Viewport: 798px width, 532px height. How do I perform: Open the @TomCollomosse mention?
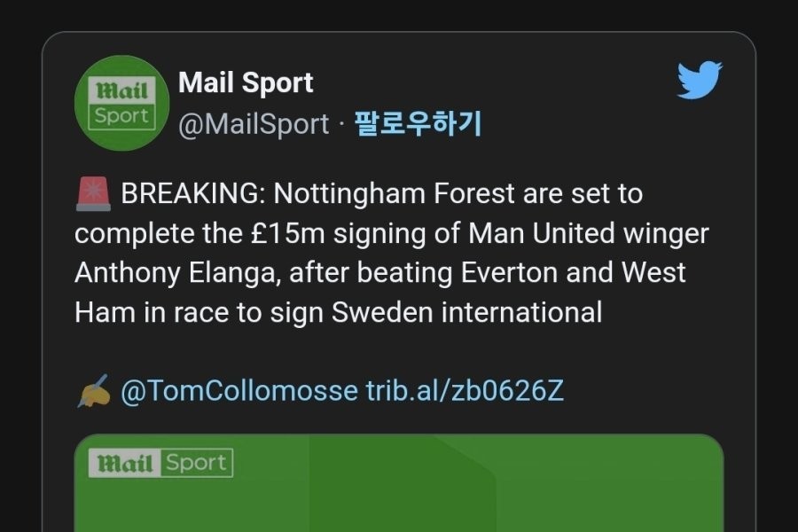239,391
